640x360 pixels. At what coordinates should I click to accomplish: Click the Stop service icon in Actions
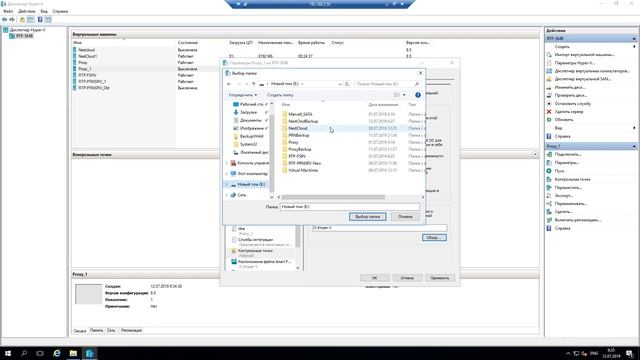549,104
